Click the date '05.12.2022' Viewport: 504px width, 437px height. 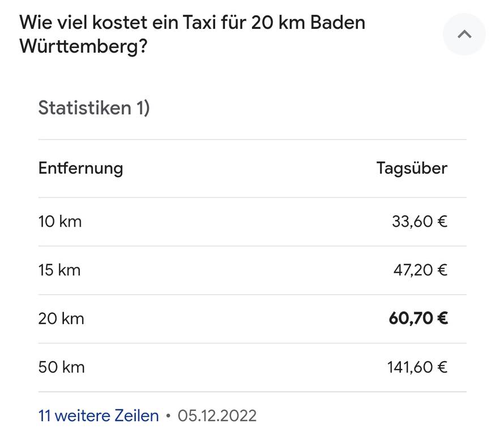click(x=217, y=416)
